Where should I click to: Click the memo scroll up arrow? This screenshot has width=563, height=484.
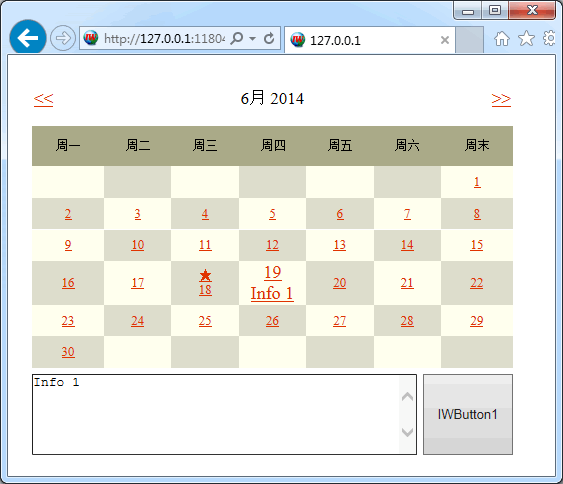pyautogui.click(x=407, y=396)
